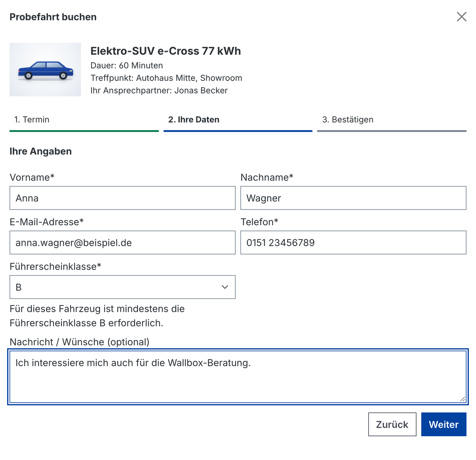Focus the Nachname field with Wagner
The height and width of the screenshot is (460, 476).
(353, 198)
